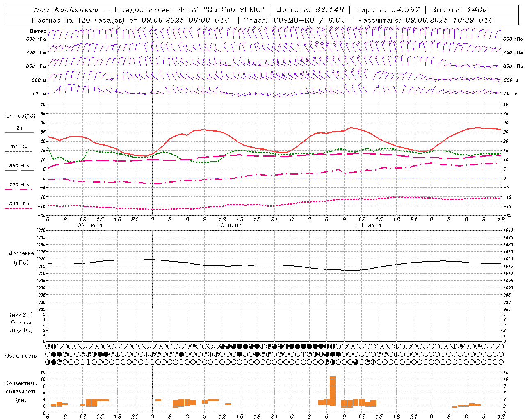Click the 'Модель COSMO-RU / 6.6км' model label
This screenshot has height=420, width=525.
tap(296, 20)
